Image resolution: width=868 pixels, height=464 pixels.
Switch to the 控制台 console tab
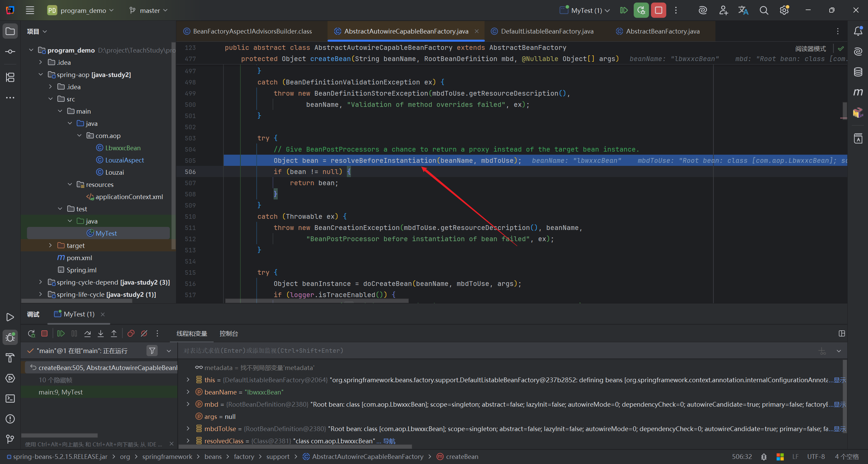pyautogui.click(x=229, y=333)
